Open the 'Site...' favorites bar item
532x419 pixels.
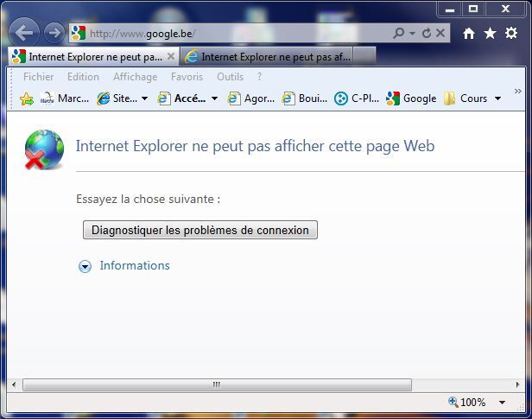pyautogui.click(x=117, y=98)
